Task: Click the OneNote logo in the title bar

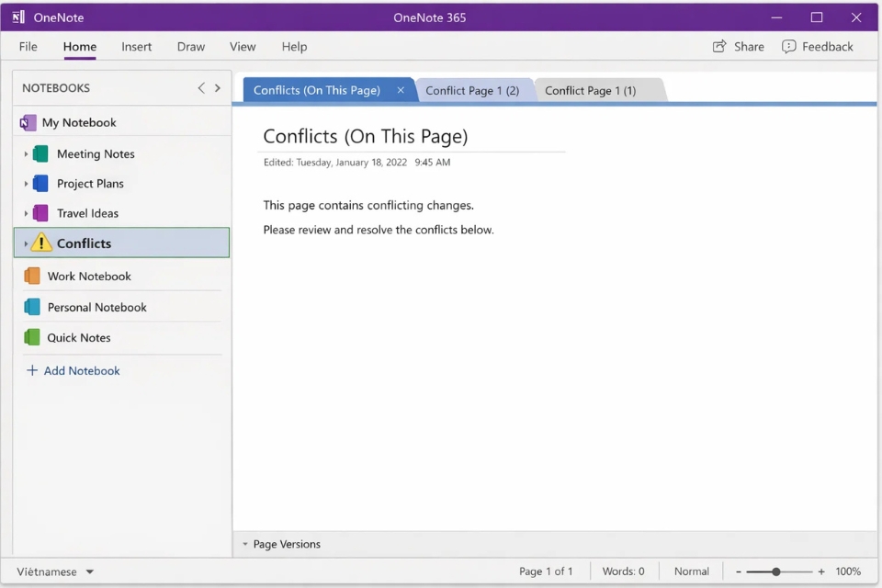Action: pyautogui.click(x=17, y=17)
